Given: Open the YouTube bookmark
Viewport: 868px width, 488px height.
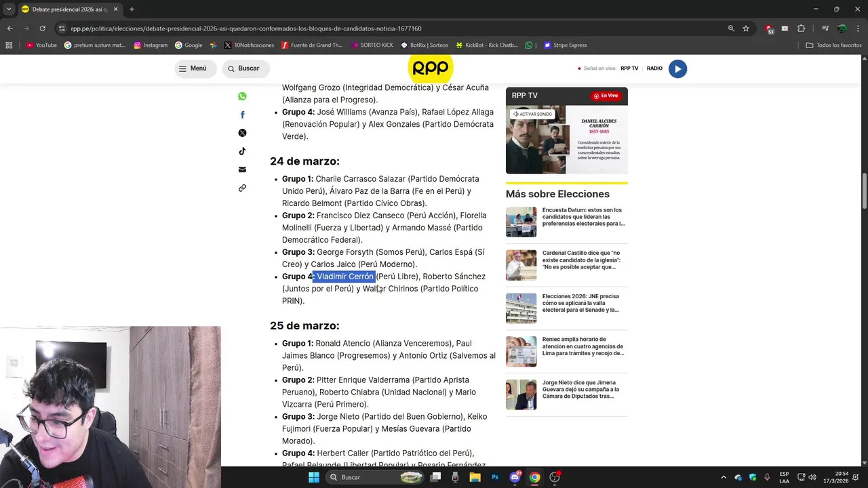Looking at the screenshot, I should pyautogui.click(x=41, y=45).
